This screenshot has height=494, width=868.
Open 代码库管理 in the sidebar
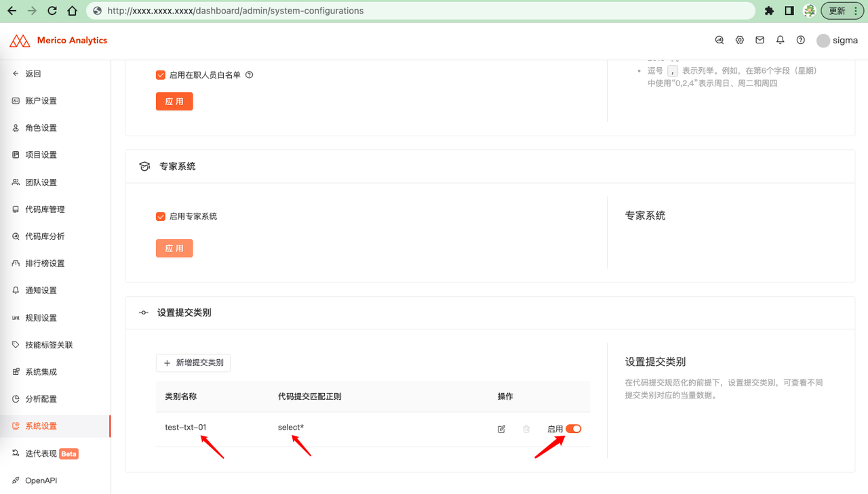click(55, 209)
